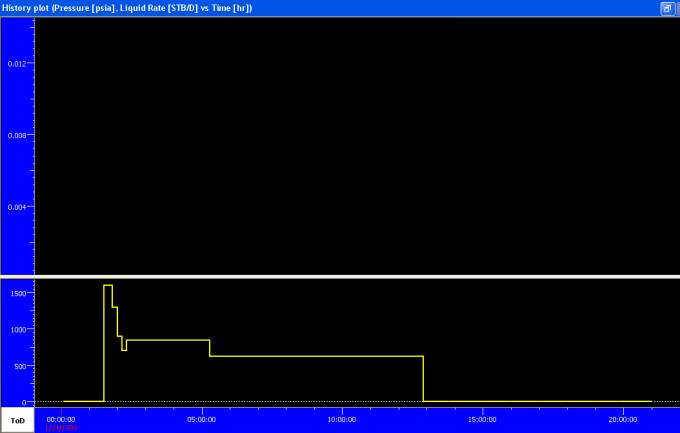The width and height of the screenshot is (680, 433).
Task: Select the 20:00:00 time axis label
Action: pos(623,419)
